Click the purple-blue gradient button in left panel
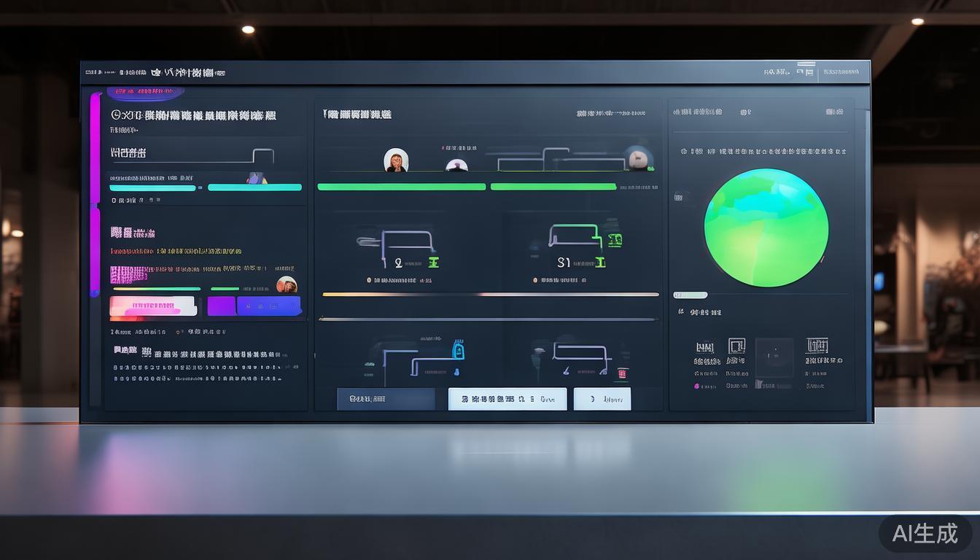Image resolution: width=980 pixels, height=560 pixels. 254,306
